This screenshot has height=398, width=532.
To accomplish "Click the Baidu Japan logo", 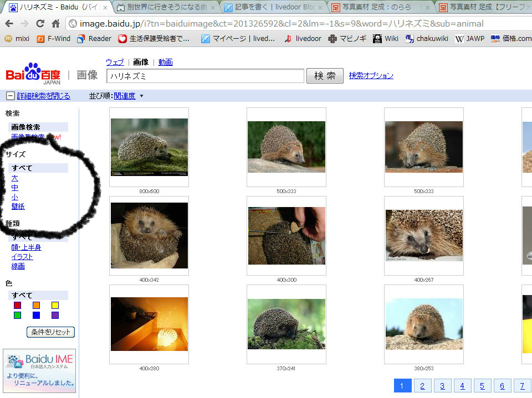I will point(33,74).
